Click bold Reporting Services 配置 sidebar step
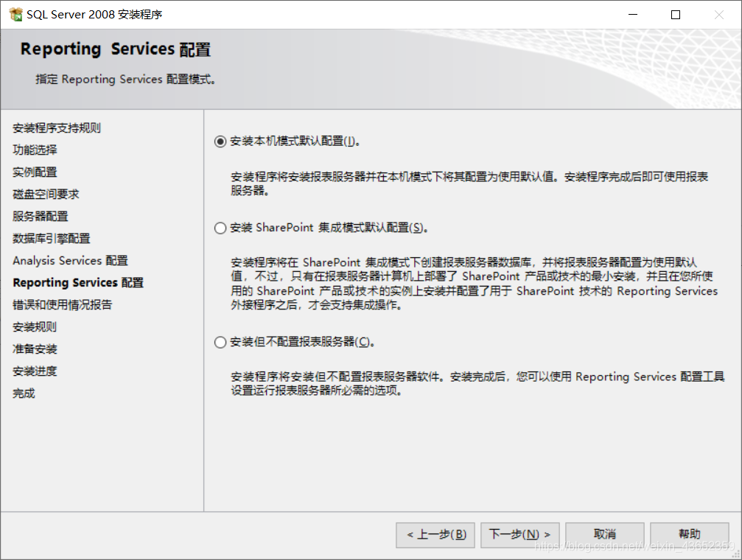The image size is (742, 560). click(78, 283)
